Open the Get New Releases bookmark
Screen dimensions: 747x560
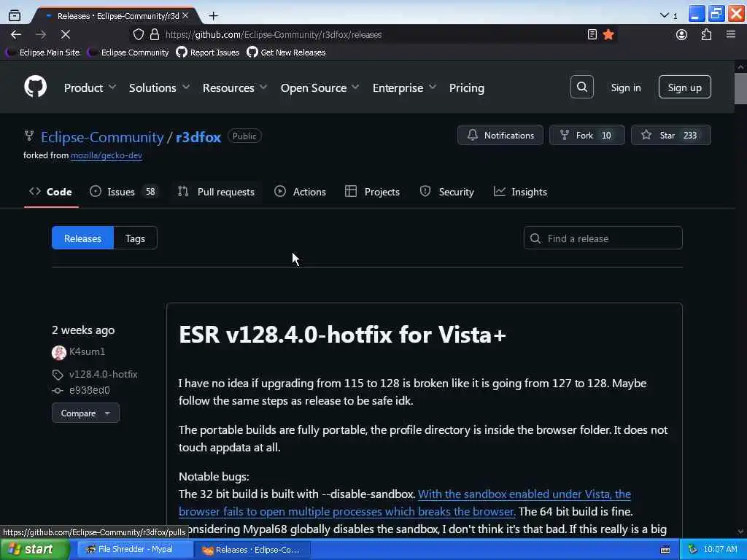pos(286,52)
